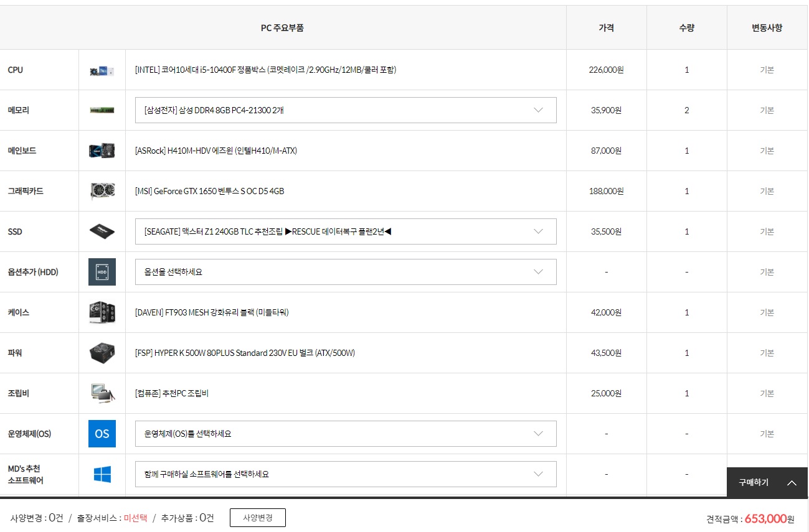
Task: Click the 컴퓨존 추천PC 조립비 item name
Action: tap(171, 393)
